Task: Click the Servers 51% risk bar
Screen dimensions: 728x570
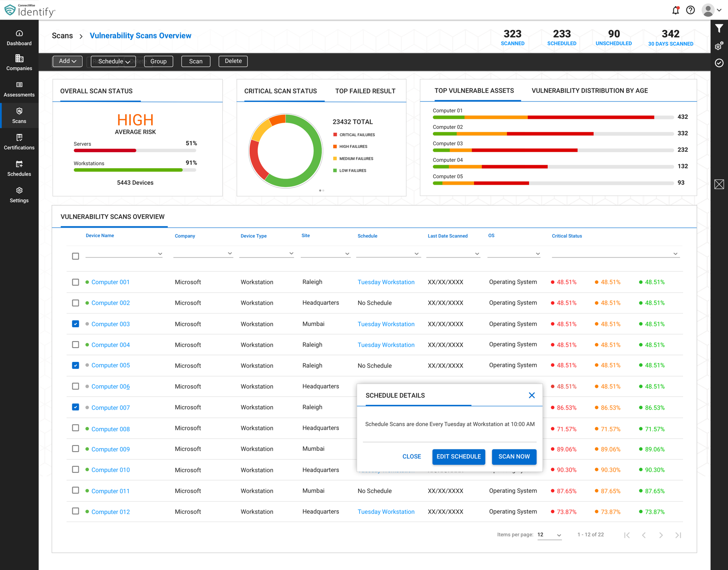Action: 135,150
